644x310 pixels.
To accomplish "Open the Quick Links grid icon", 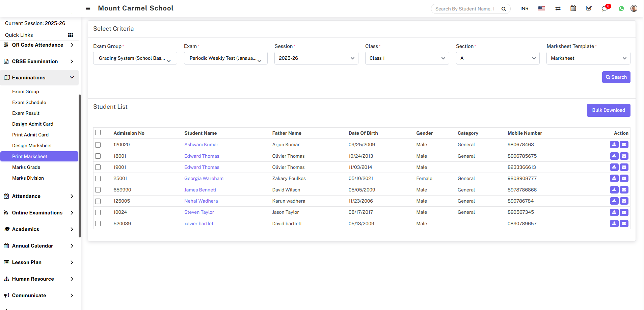I will pos(71,35).
